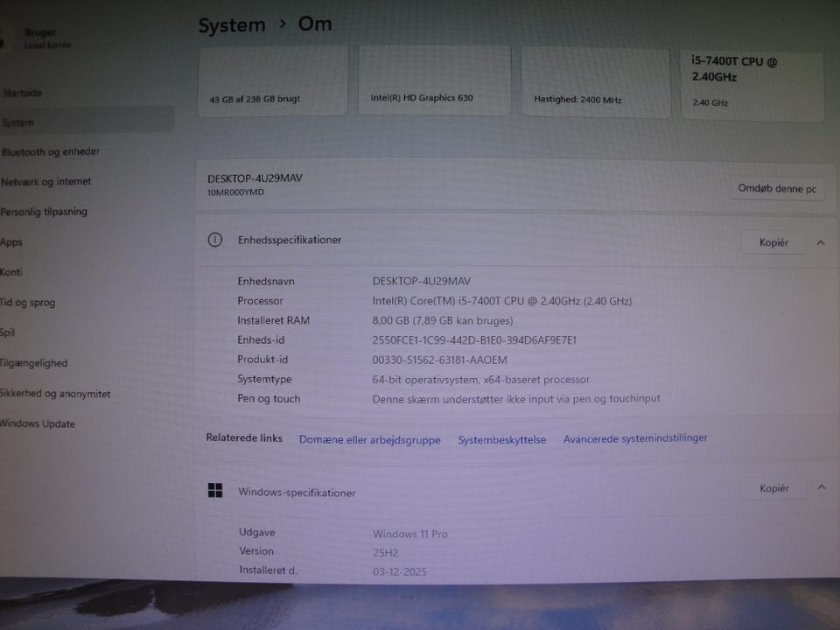Go to Netværk og internet
Screen dimensions: 840x630
pyautogui.click(x=46, y=182)
